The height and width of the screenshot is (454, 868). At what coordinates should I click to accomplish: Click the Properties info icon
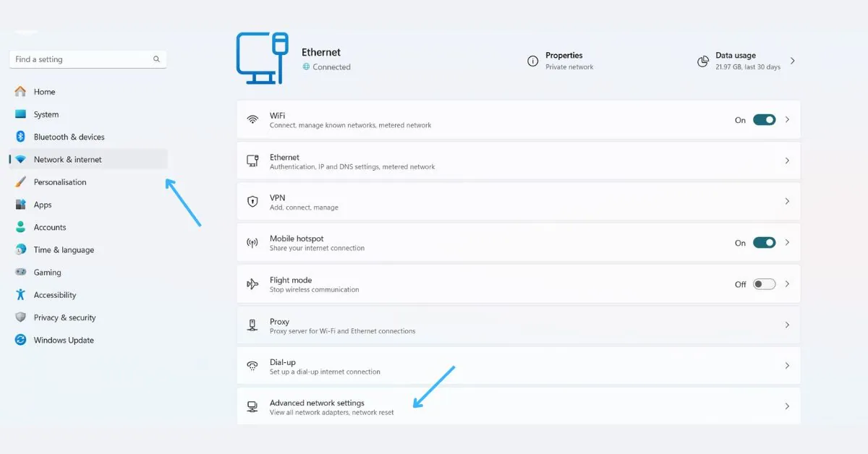[x=533, y=61]
